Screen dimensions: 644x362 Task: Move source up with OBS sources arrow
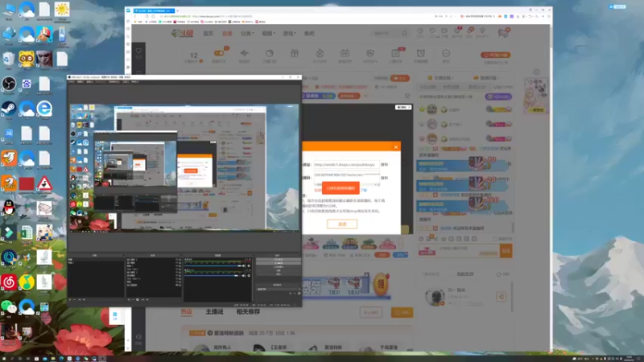tap(142, 299)
